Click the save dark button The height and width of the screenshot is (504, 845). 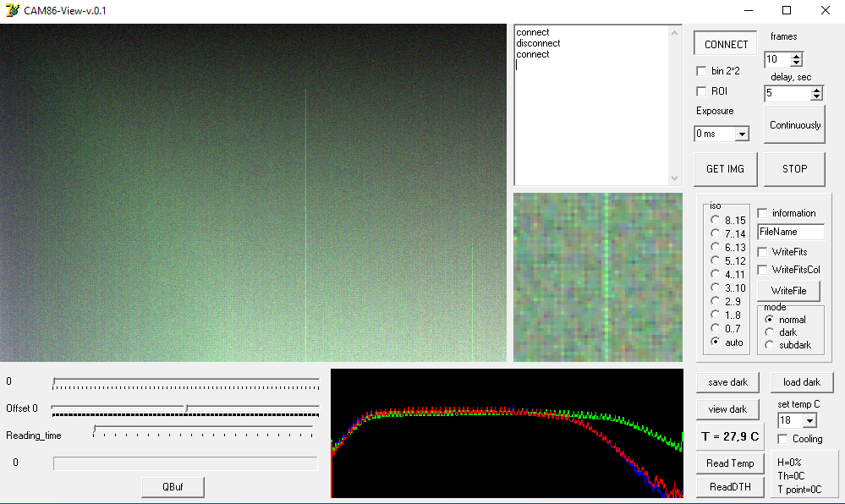[x=728, y=382]
